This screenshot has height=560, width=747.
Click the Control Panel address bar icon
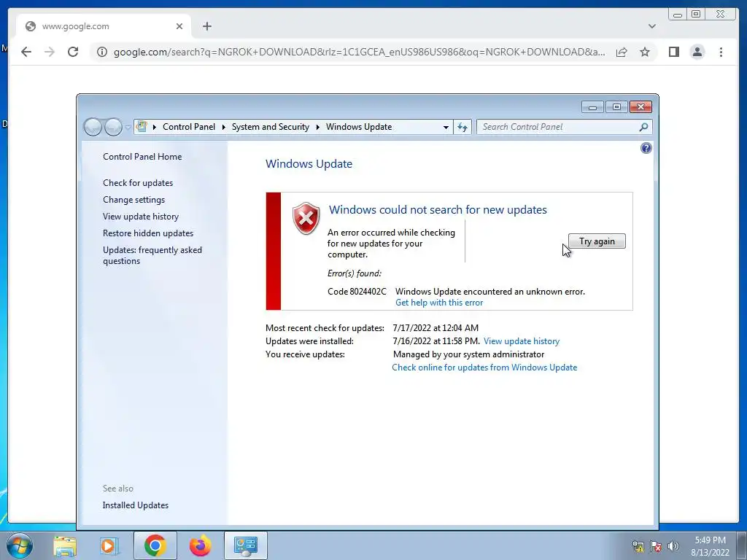coord(142,127)
